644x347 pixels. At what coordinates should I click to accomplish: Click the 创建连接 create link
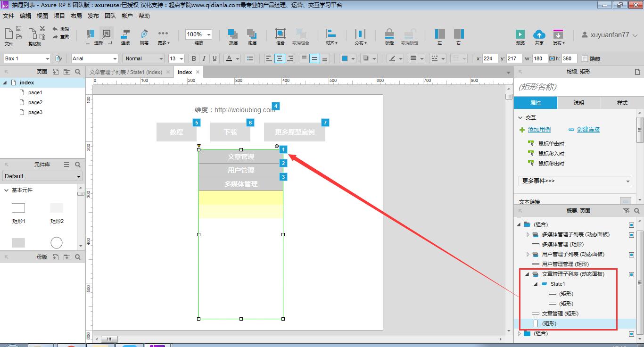click(588, 130)
